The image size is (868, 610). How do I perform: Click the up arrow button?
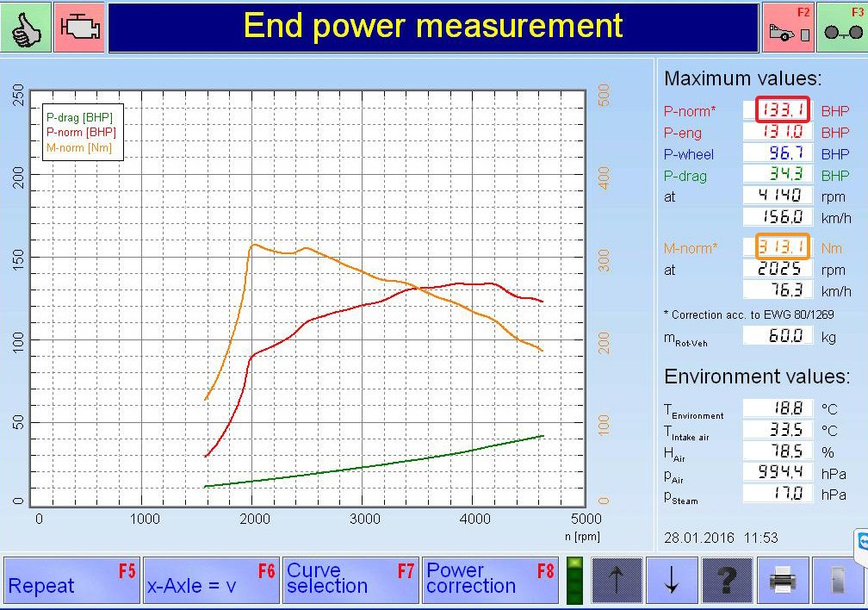[617, 581]
